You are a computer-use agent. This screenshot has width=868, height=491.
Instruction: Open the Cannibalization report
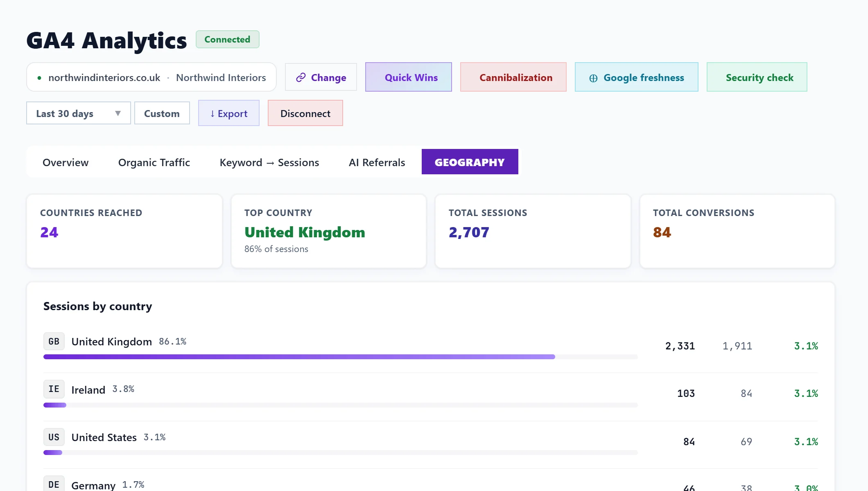(x=513, y=77)
